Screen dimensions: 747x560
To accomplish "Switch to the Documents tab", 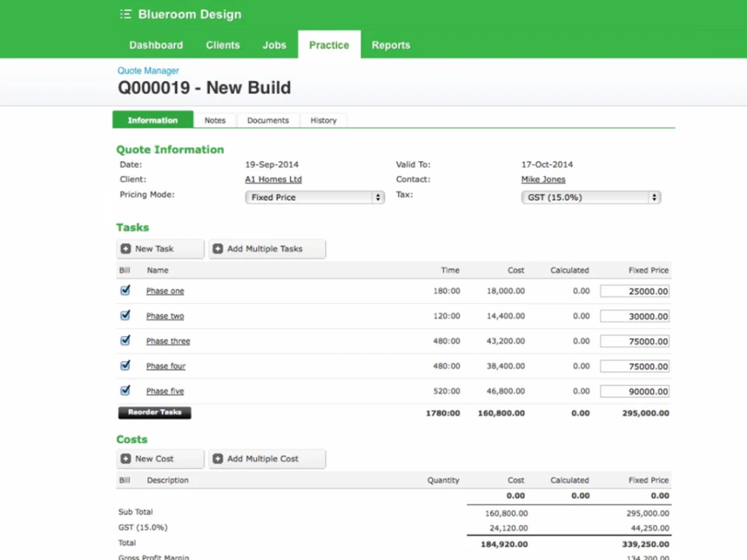I will click(x=268, y=120).
